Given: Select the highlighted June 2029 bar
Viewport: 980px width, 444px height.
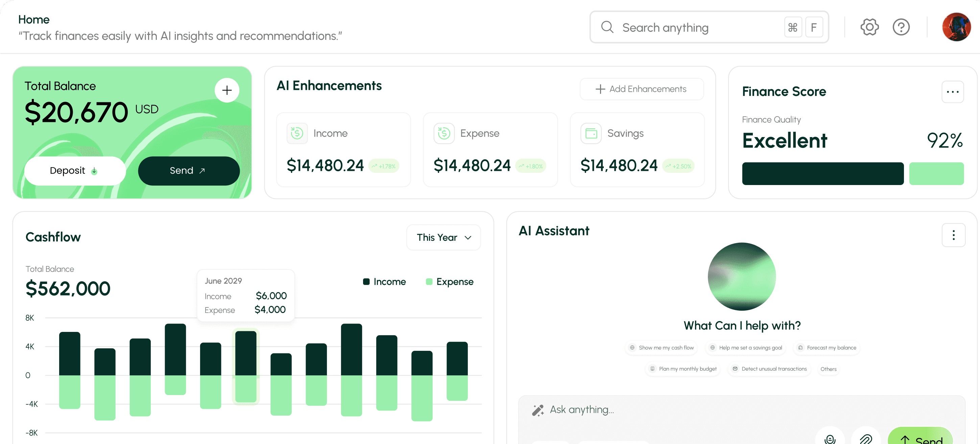Looking at the screenshot, I should click(x=246, y=367).
